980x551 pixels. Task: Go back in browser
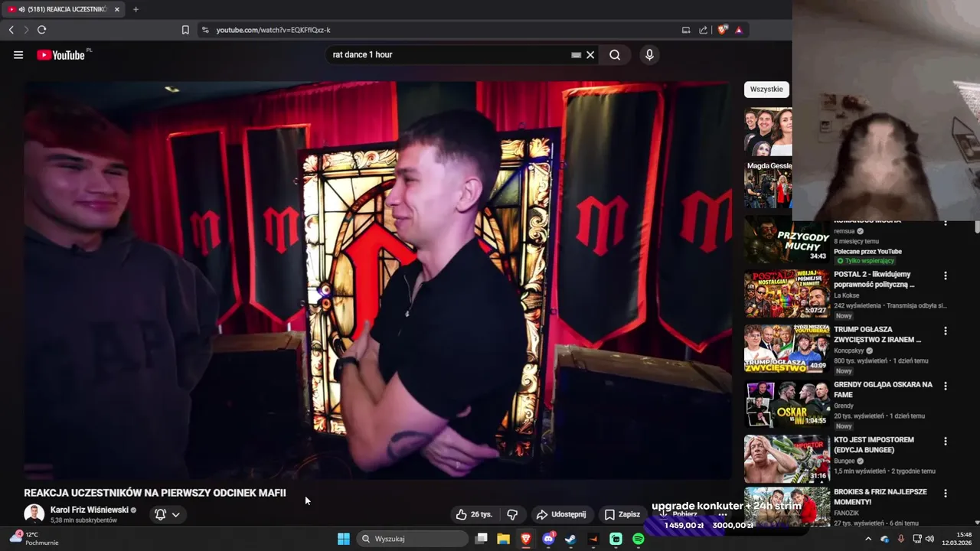[x=11, y=30]
